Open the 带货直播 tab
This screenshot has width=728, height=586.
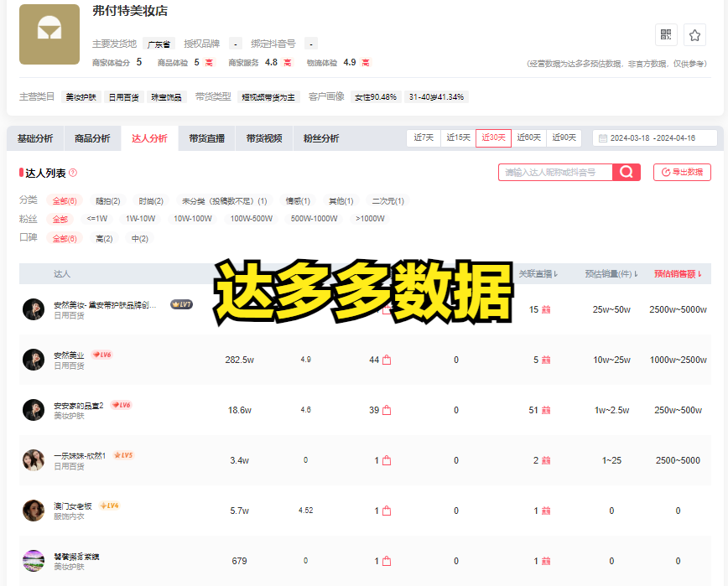pyautogui.click(x=206, y=138)
